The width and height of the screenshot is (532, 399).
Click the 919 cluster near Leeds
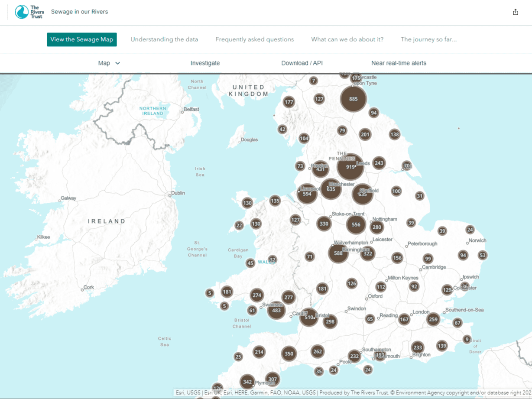click(x=350, y=167)
